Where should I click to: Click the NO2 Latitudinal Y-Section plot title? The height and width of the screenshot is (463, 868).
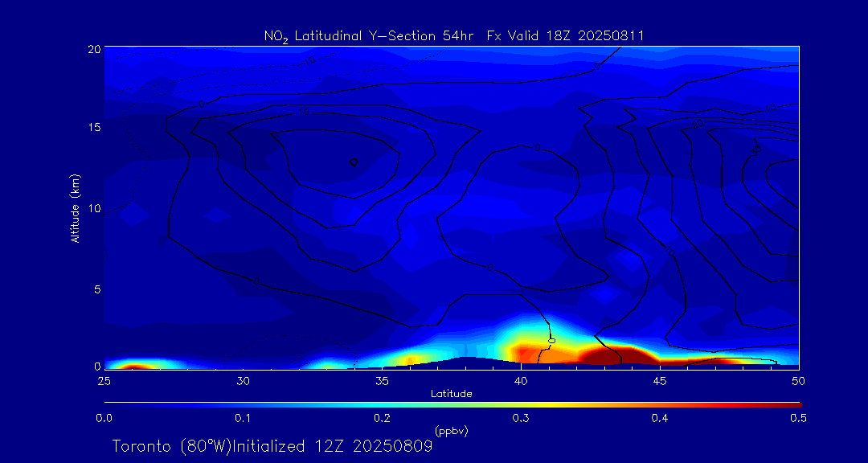coord(453,35)
